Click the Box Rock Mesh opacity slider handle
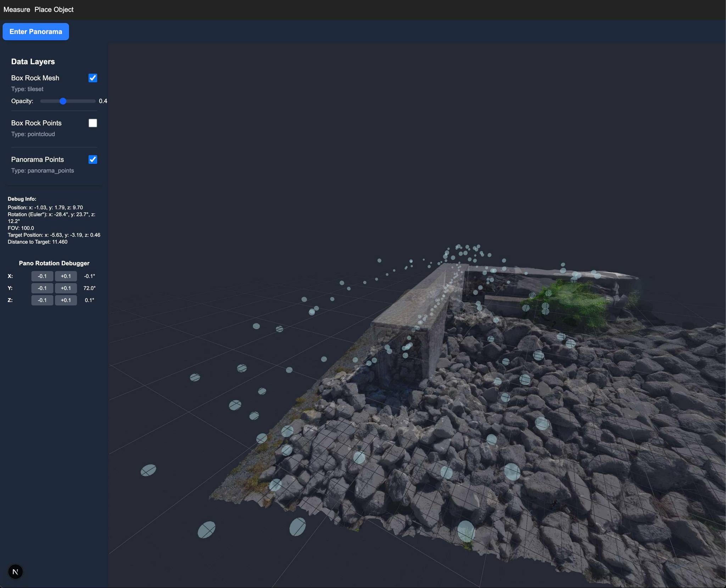Screen dimensions: 726x588 click(63, 101)
